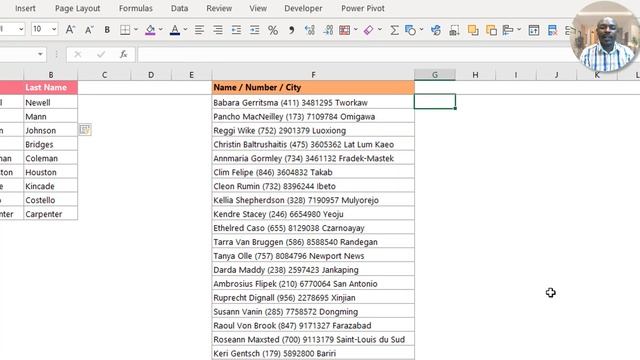Click decrease decimal icon
The height and width of the screenshot is (360, 640).
coord(328,30)
